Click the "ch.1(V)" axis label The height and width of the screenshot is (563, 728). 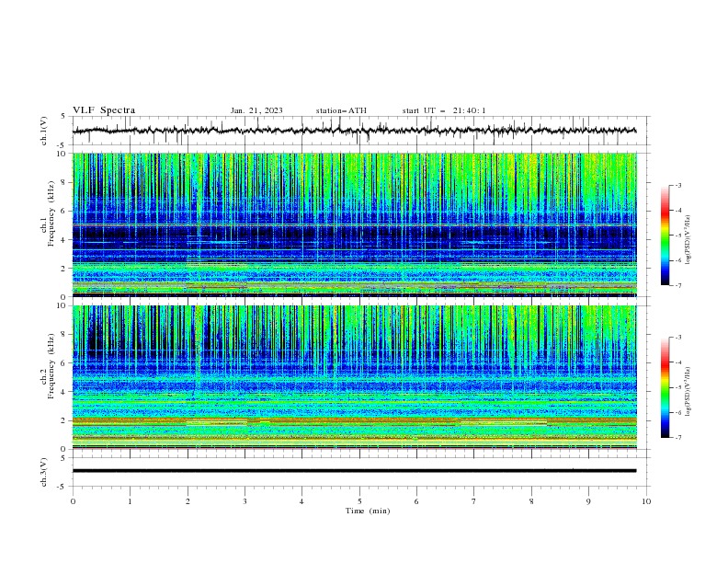[x=44, y=131]
